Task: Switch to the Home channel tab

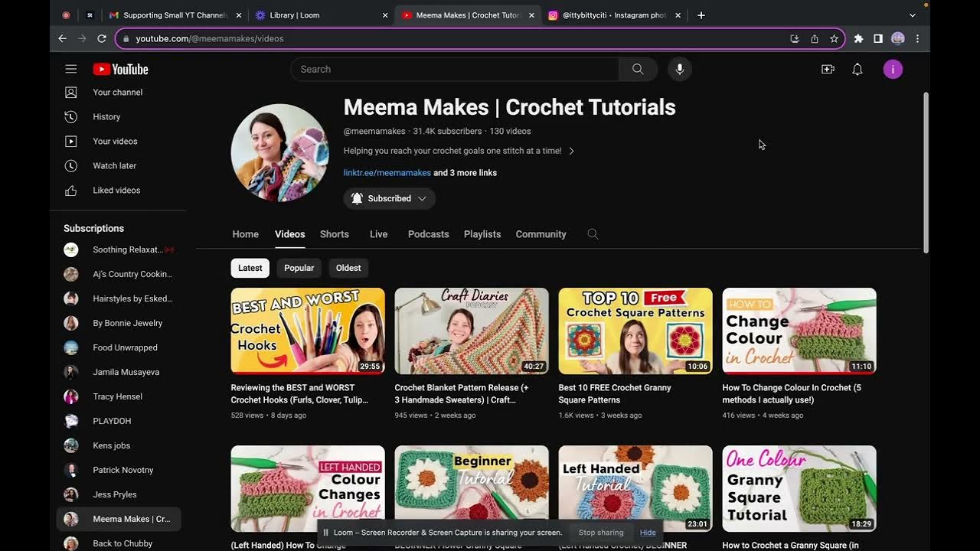Action: coord(246,234)
